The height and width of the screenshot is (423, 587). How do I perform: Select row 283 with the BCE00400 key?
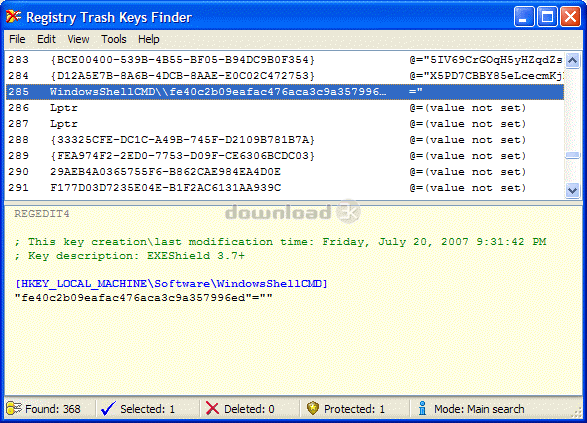coord(285,60)
